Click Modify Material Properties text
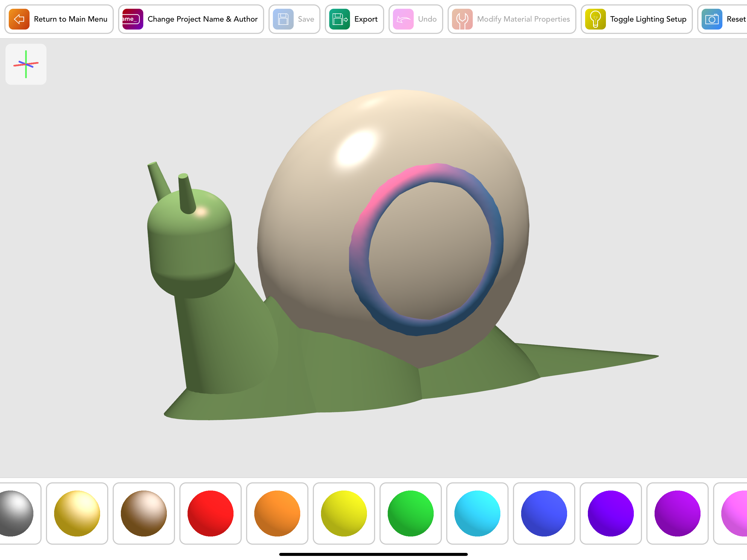Screen dimensions: 747x560 click(x=523, y=19)
